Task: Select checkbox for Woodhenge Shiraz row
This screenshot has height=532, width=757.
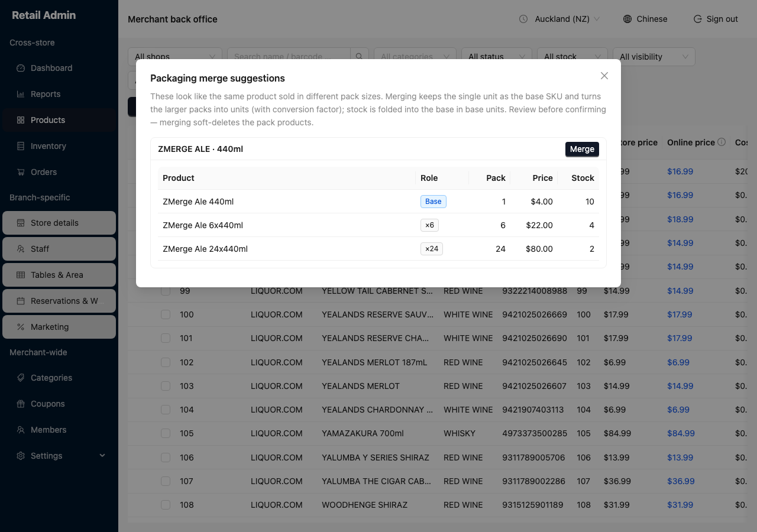Action: point(166,505)
